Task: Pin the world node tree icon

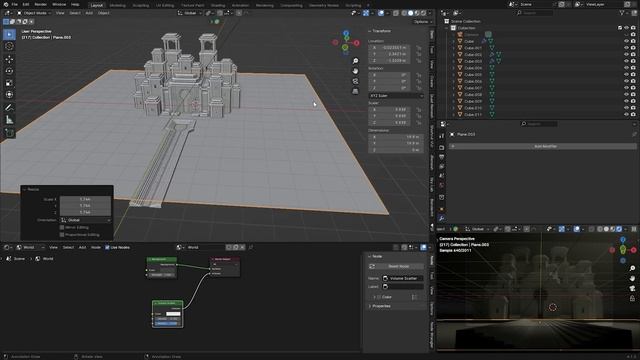Action: (x=251, y=247)
